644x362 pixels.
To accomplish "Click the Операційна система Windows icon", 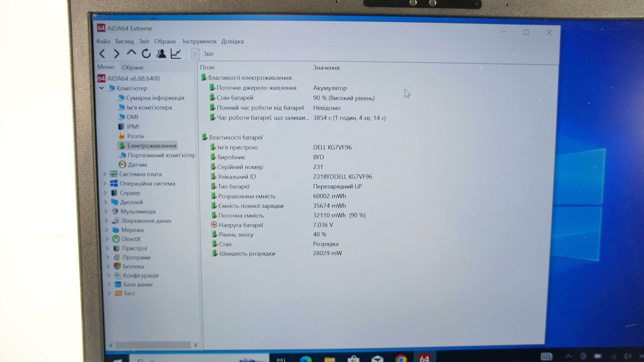I will 114,183.
